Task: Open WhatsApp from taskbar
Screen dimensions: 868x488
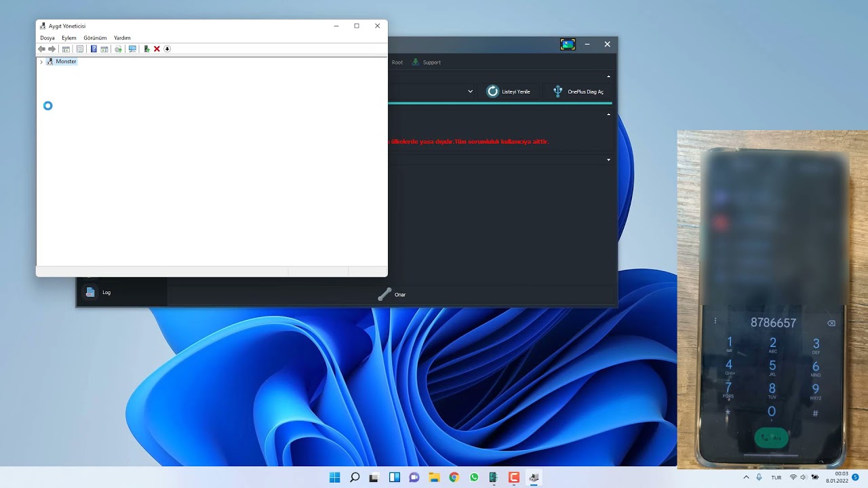Action: pyautogui.click(x=474, y=477)
